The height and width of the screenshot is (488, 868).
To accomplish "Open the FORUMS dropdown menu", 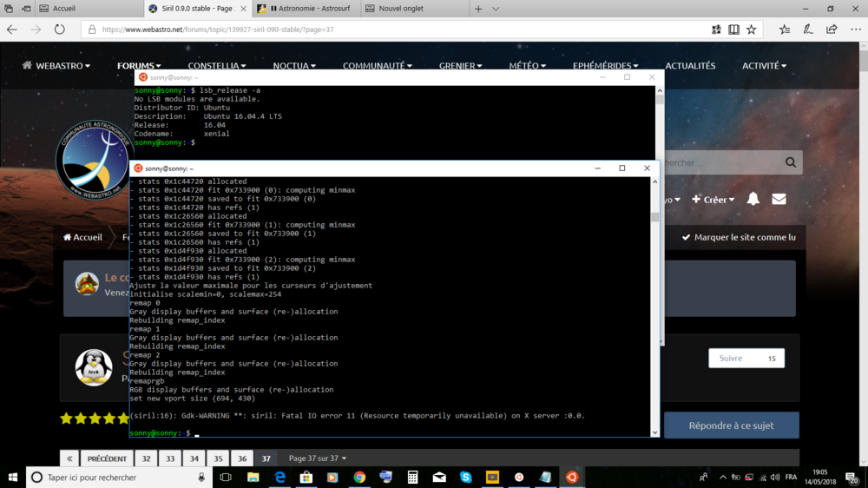I will pyautogui.click(x=138, y=65).
